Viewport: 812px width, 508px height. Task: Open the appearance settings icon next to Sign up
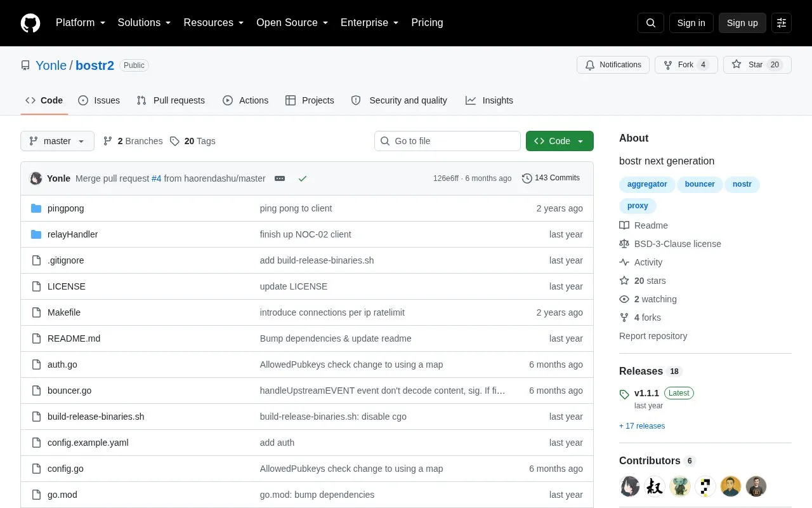(782, 23)
